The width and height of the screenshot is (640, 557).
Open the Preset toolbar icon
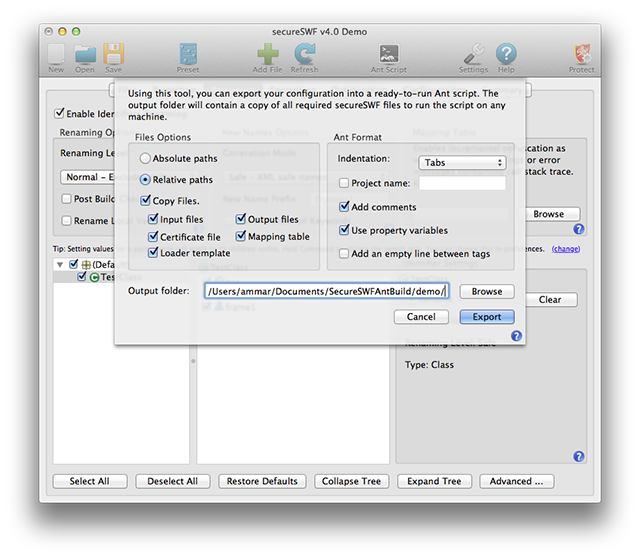coord(188,55)
